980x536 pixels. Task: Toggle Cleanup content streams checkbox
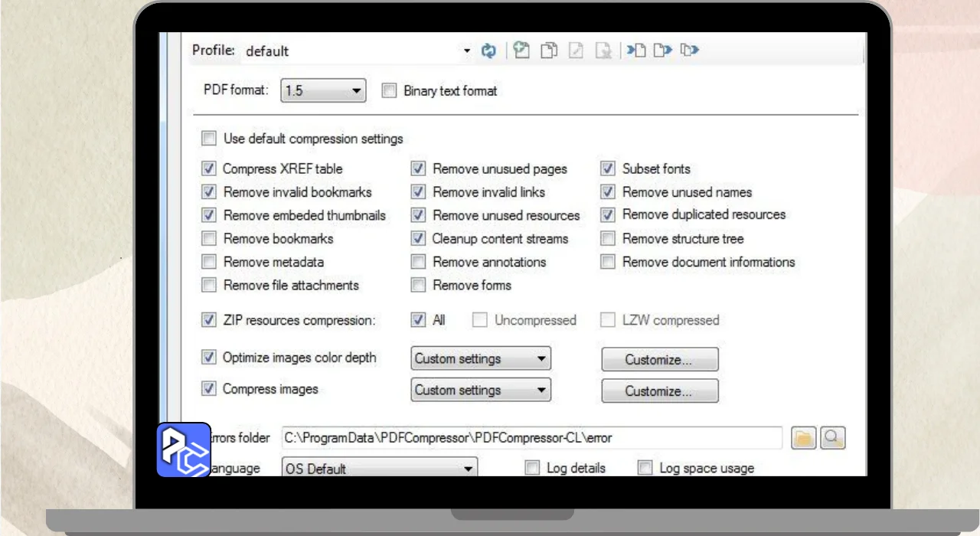click(418, 238)
